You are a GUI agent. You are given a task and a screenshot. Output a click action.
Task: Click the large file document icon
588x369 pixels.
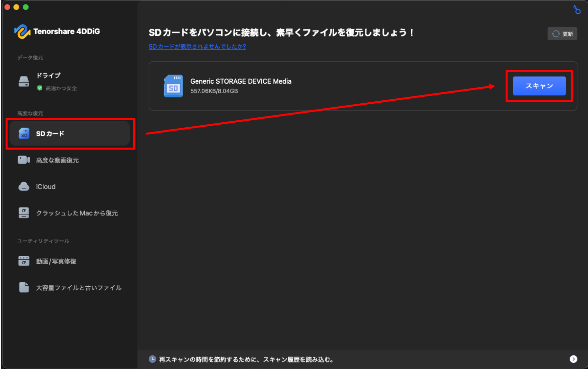click(24, 287)
